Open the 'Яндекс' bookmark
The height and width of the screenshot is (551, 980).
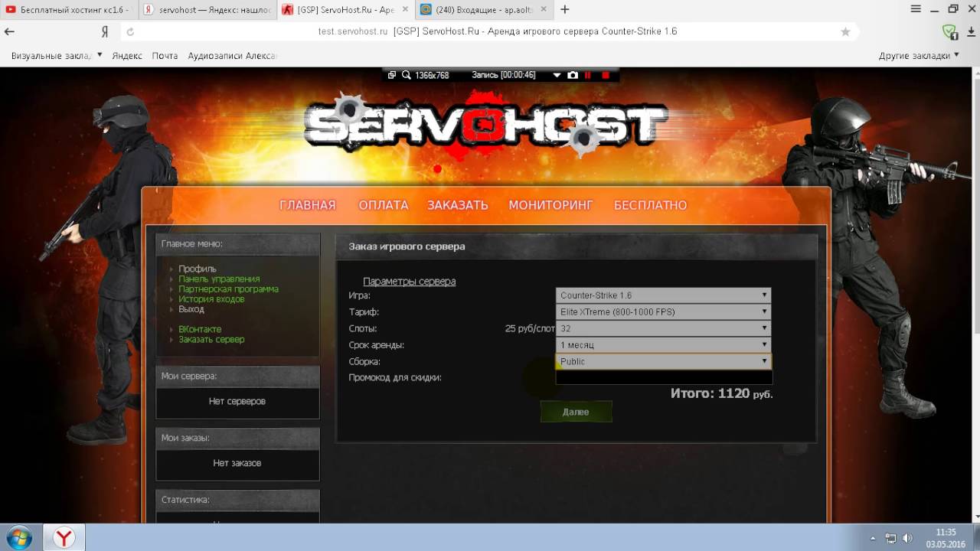(x=127, y=56)
